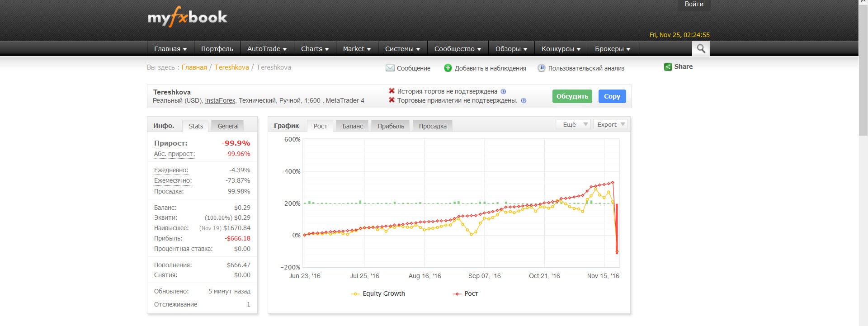
Task: Click Пользовательский анализ link
Action: (586, 68)
